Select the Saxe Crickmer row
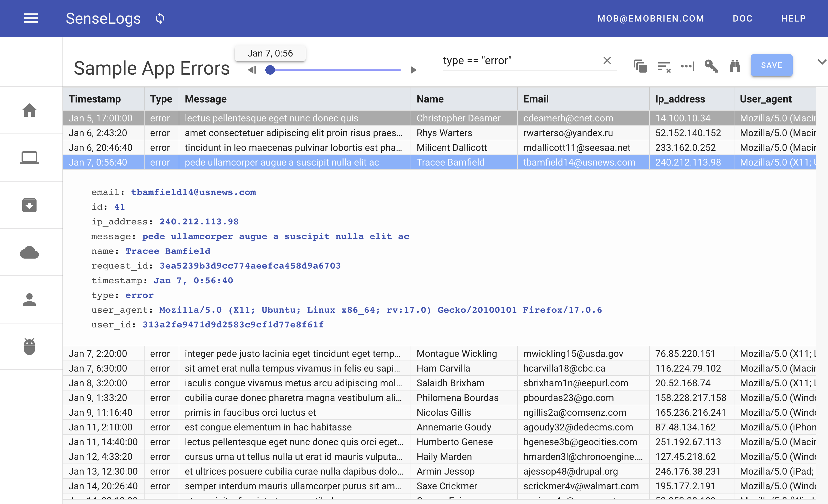This screenshot has width=828, height=504. [x=439, y=486]
